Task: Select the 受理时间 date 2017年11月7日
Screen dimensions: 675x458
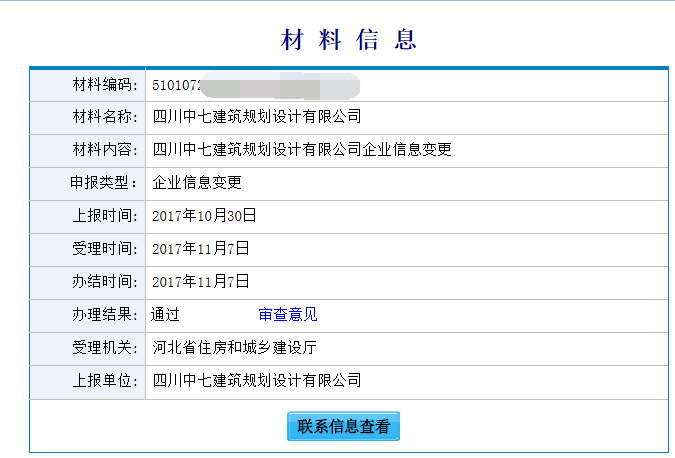Action: click(201, 249)
